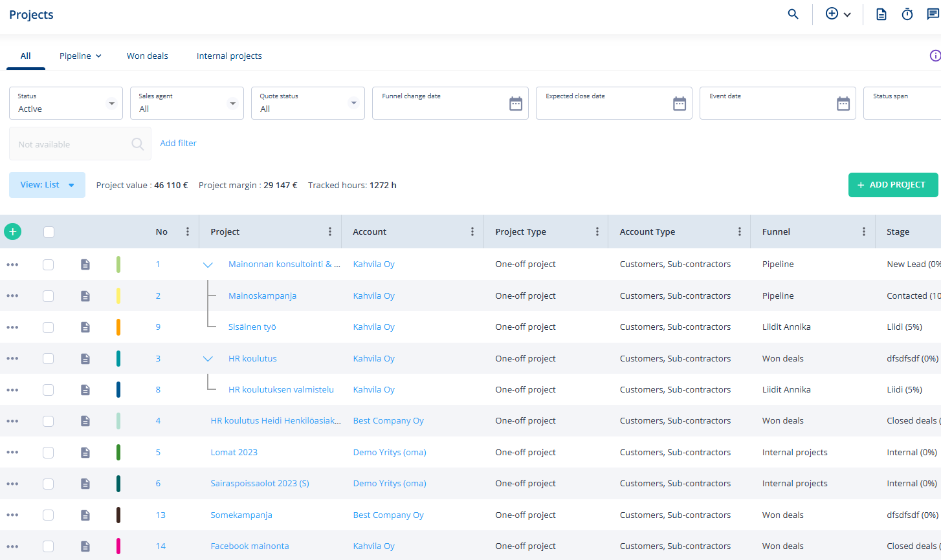Image resolution: width=941 pixels, height=560 pixels.
Task: Check the HR koulutus row checkbox
Action: tap(48, 358)
